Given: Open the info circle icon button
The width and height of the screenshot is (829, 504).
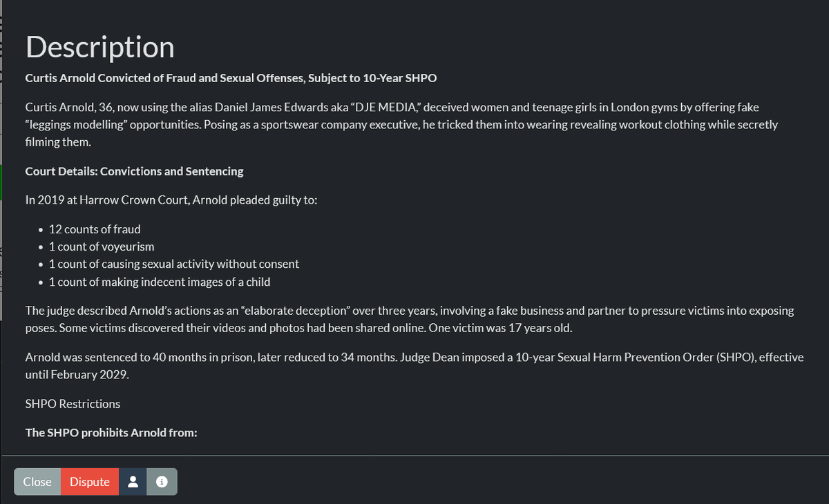Looking at the screenshot, I should (x=162, y=482).
